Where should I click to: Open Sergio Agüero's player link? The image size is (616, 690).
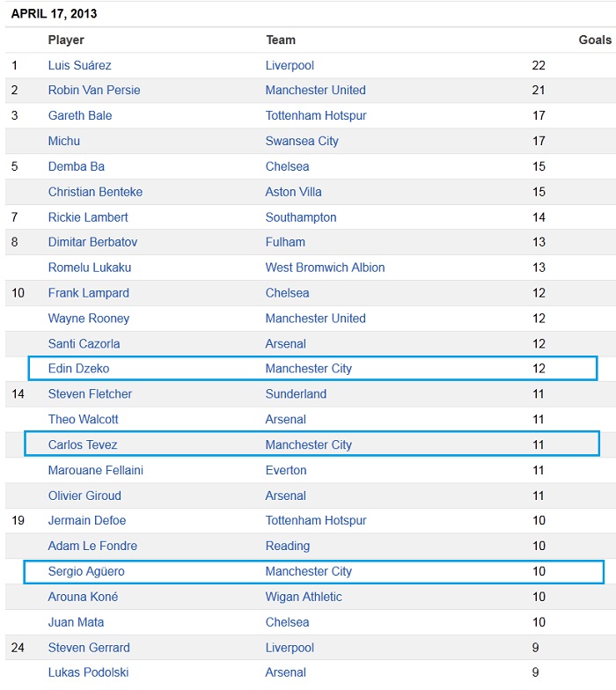(x=86, y=571)
